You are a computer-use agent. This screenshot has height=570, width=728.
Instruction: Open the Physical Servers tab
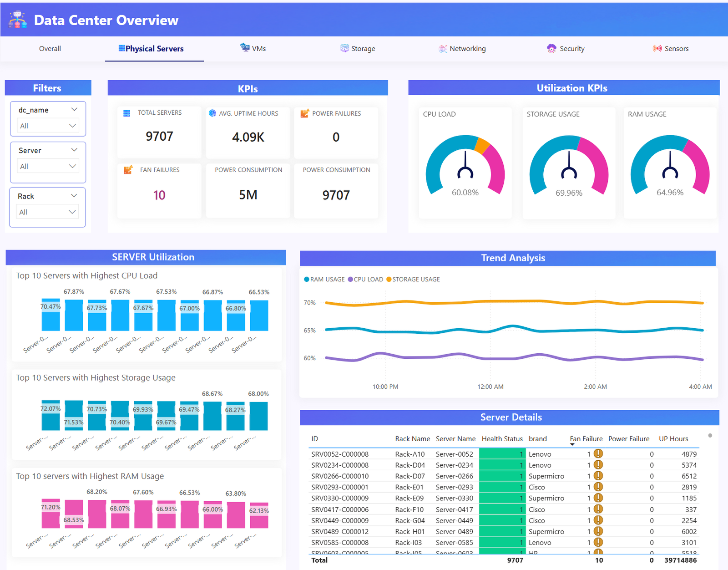point(155,49)
